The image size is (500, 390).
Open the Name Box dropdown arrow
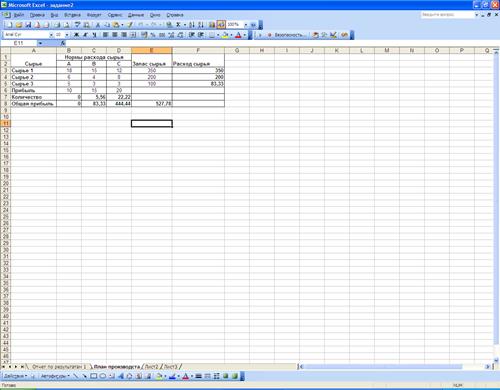40,43
